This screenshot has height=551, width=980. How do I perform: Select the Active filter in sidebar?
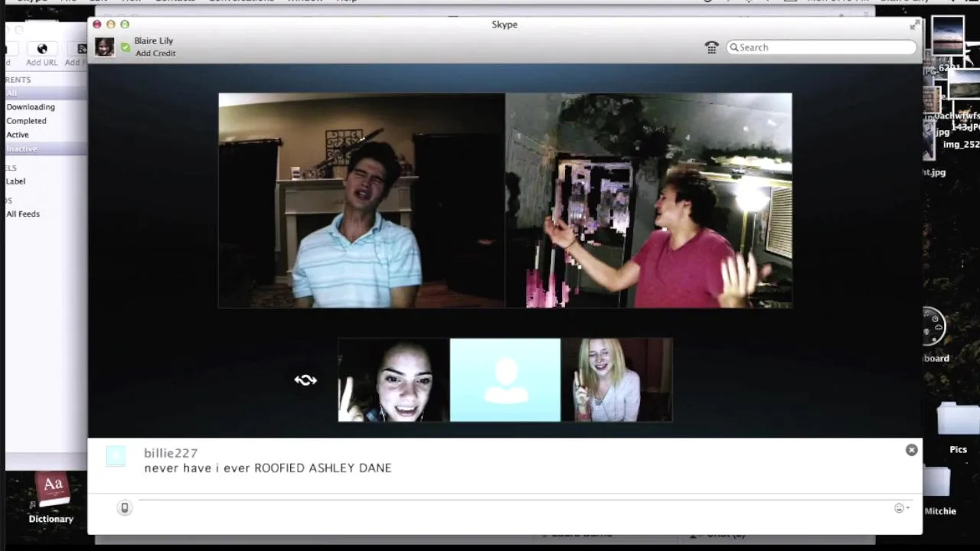click(18, 135)
